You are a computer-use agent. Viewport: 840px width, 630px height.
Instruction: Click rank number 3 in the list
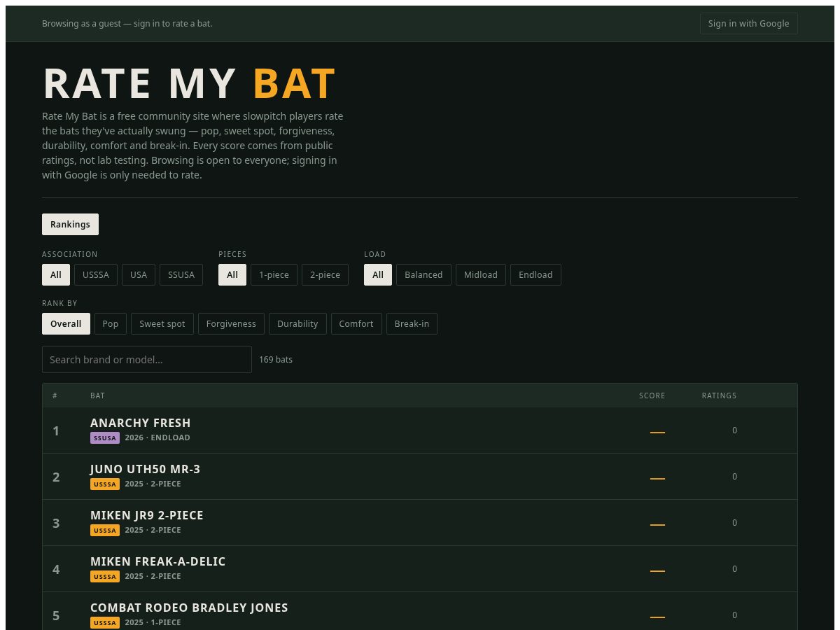[x=56, y=523]
